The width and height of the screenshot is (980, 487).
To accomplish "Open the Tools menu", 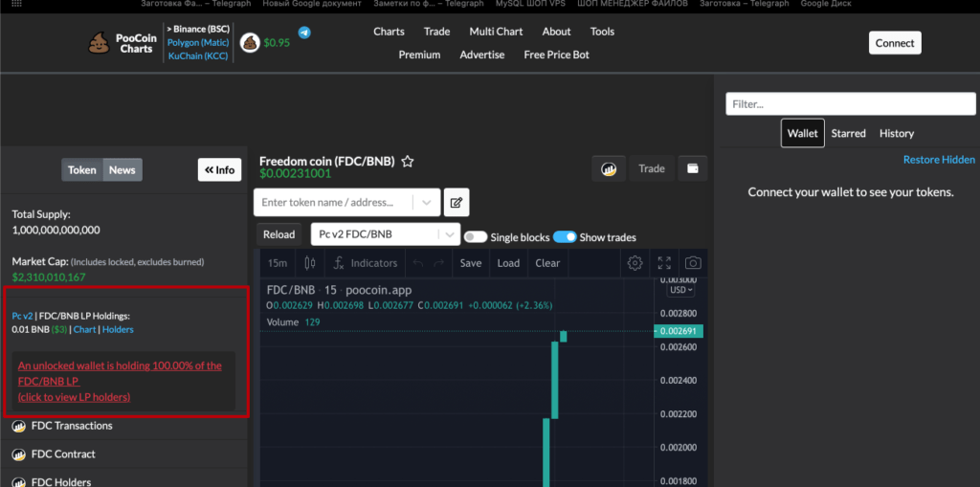I will [x=602, y=32].
